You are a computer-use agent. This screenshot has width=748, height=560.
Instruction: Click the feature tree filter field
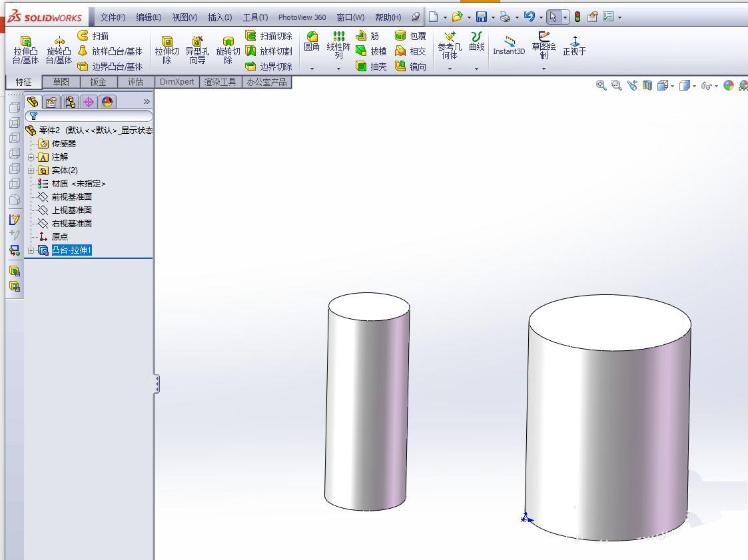click(x=89, y=116)
